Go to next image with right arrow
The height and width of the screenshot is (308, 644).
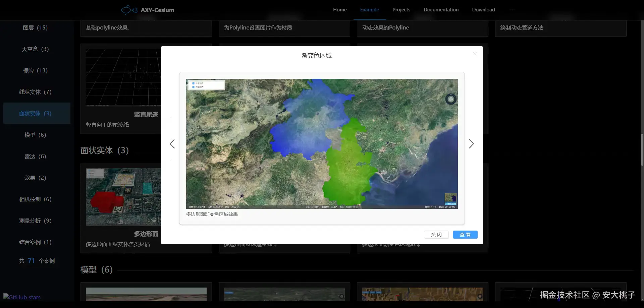[471, 144]
